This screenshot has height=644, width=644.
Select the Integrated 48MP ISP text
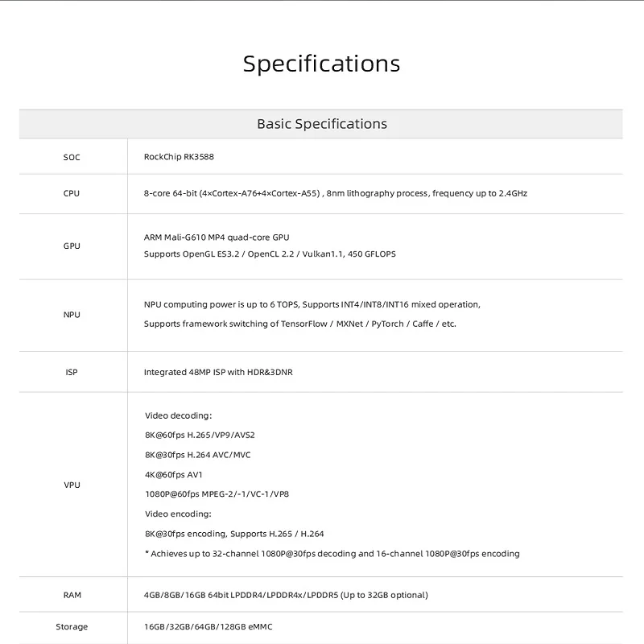[x=217, y=373]
